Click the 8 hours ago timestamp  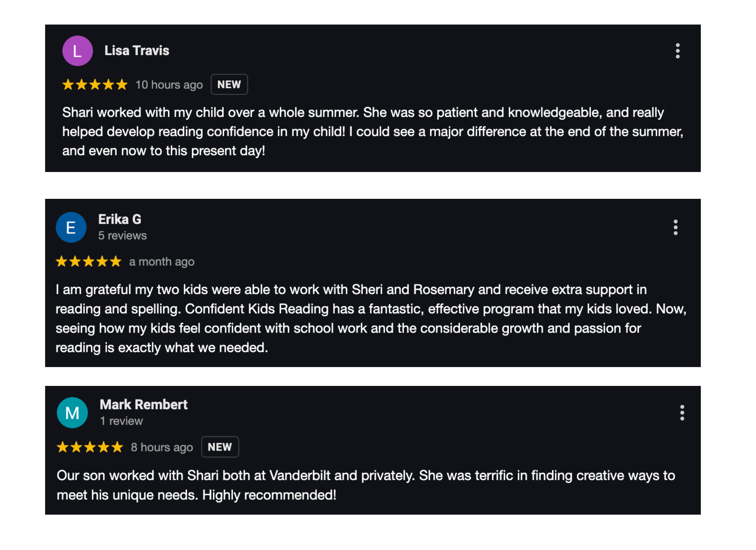point(162,447)
